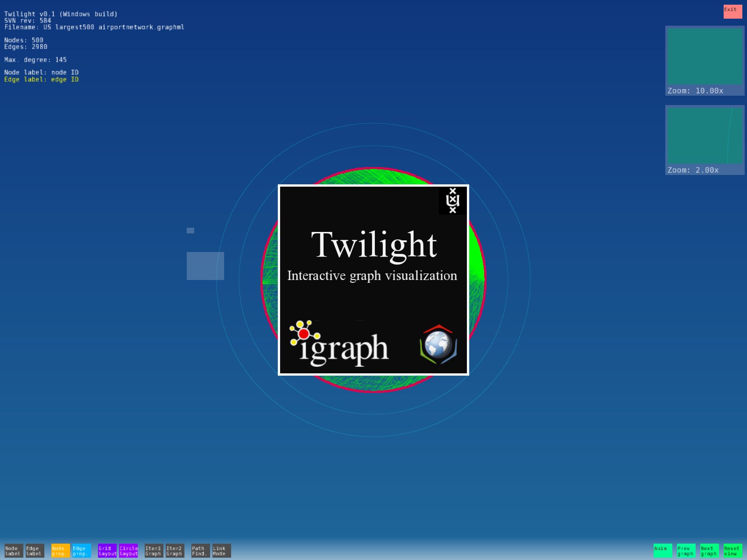The image size is (747, 560).
Task: Click the 'Edges: 2980' text
Action: point(26,47)
